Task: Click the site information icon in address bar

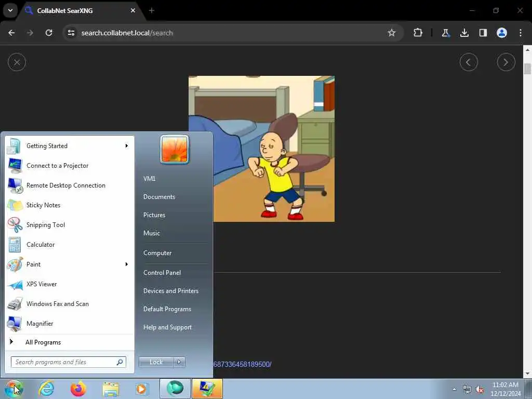Action: pyautogui.click(x=71, y=33)
